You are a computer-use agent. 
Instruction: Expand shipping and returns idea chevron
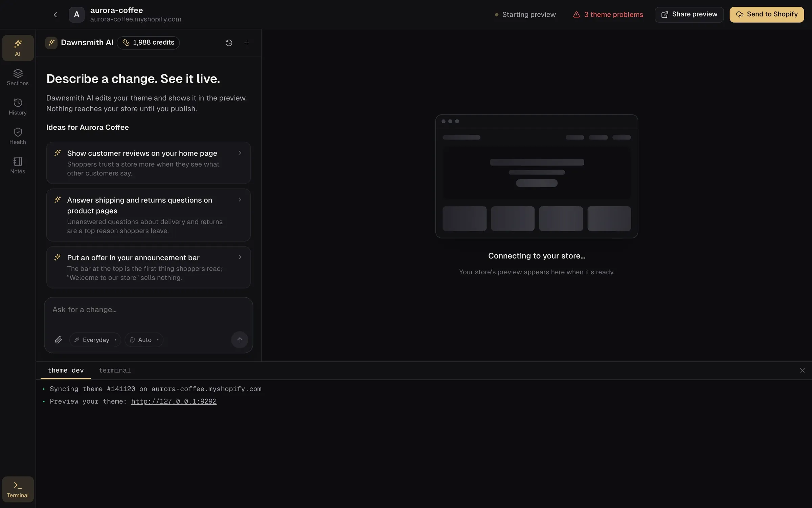240,200
